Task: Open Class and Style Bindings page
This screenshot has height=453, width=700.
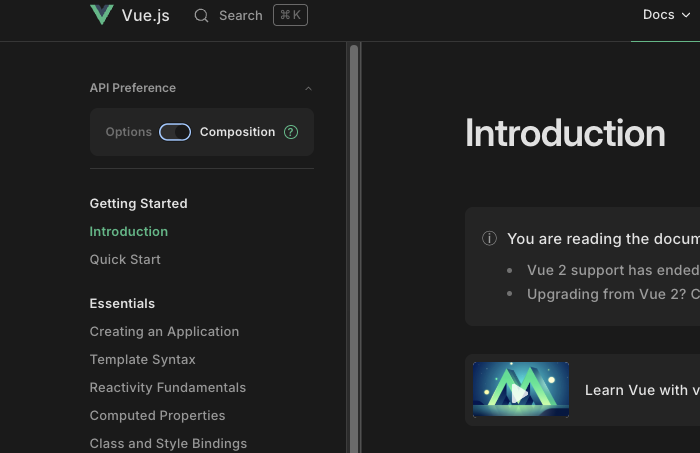Action: 168,444
